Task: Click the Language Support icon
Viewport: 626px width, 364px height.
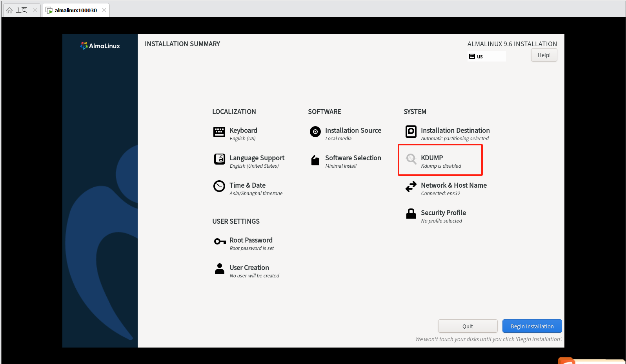Action: (219, 159)
